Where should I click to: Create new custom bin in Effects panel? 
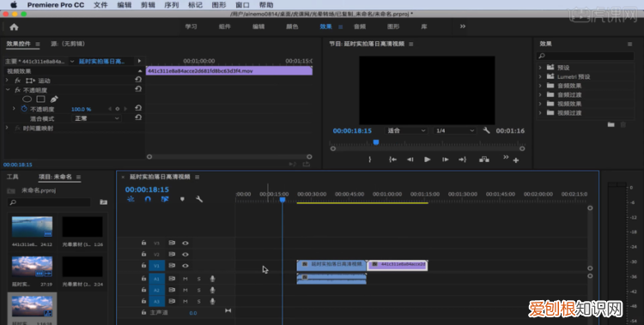611,124
